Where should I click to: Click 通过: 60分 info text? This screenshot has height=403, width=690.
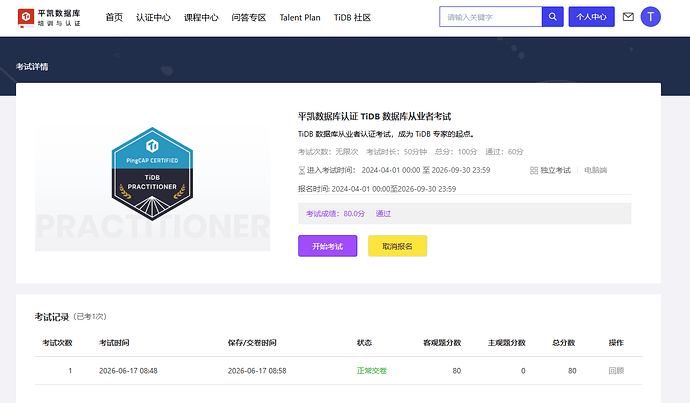click(504, 152)
